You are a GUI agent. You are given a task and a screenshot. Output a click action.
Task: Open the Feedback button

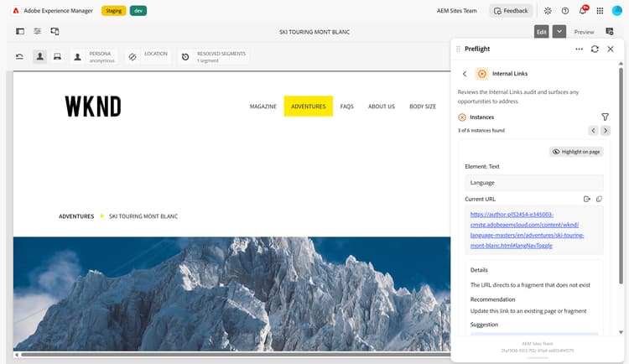(511, 11)
